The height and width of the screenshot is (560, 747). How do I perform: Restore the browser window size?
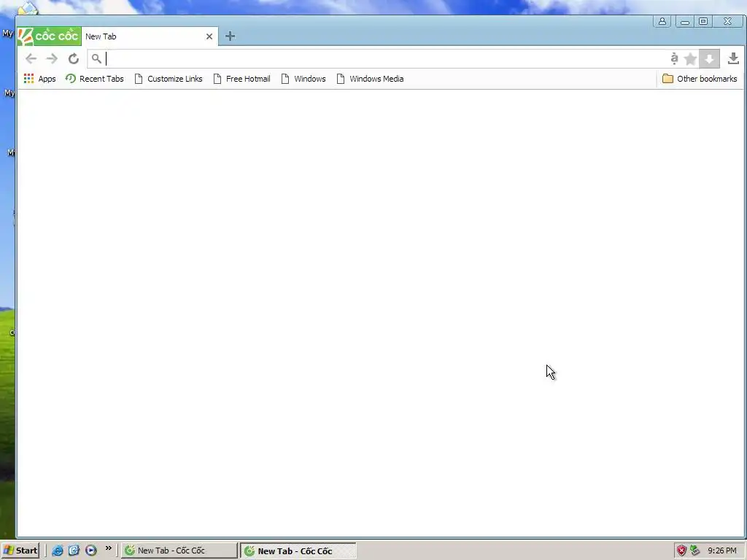click(703, 21)
